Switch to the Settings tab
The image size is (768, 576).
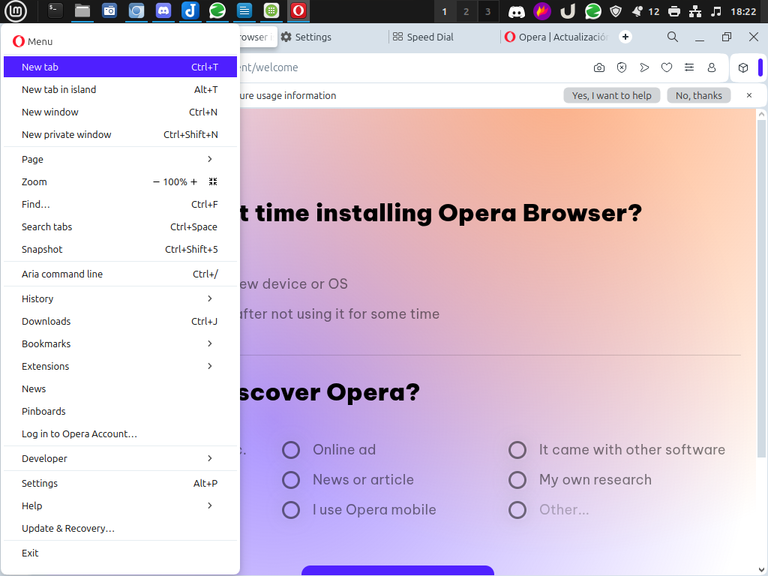tap(333, 37)
